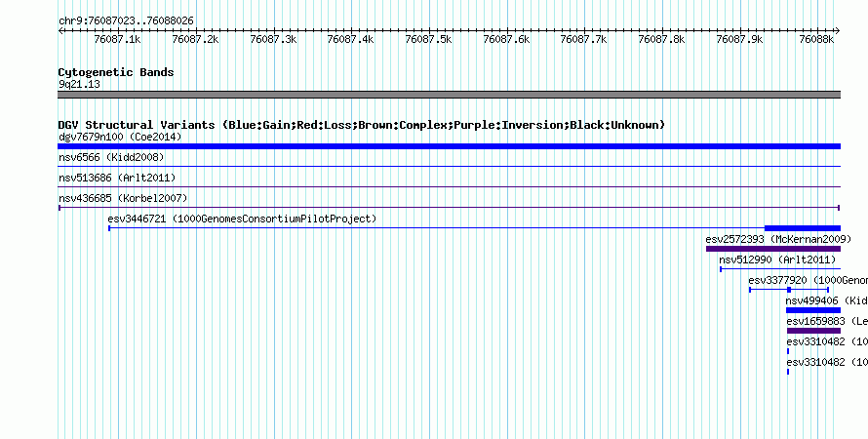Click the purple nsv436685 inversion line
This screenshot has height=439, width=868.
pyautogui.click(x=449, y=208)
